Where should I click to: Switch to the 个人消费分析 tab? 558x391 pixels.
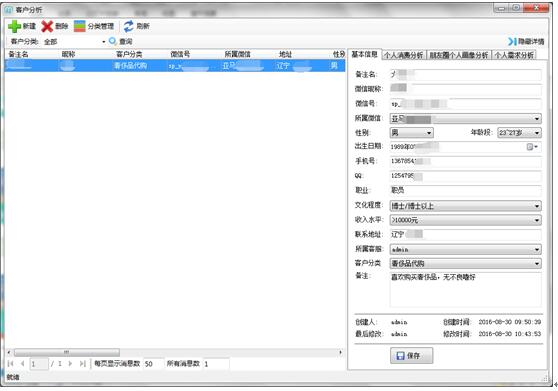pos(404,55)
